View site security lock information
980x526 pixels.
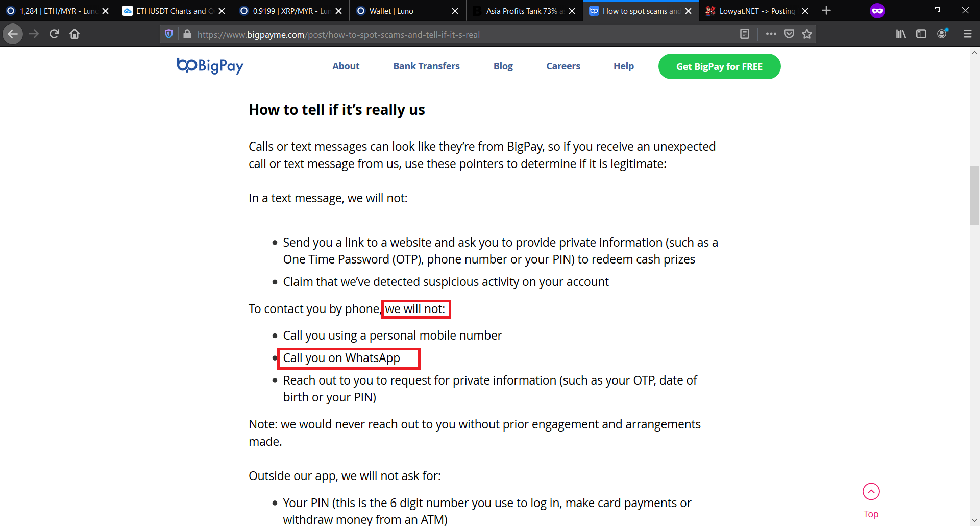tap(187, 34)
